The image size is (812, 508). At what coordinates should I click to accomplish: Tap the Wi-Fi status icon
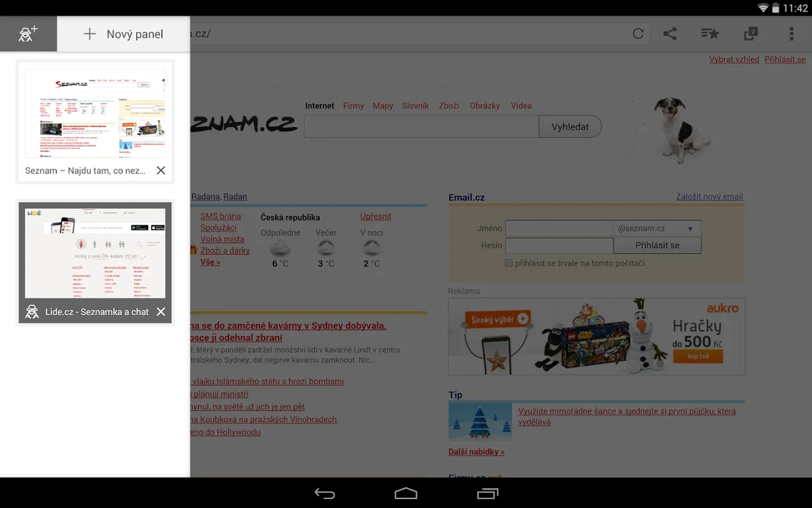coord(763,8)
